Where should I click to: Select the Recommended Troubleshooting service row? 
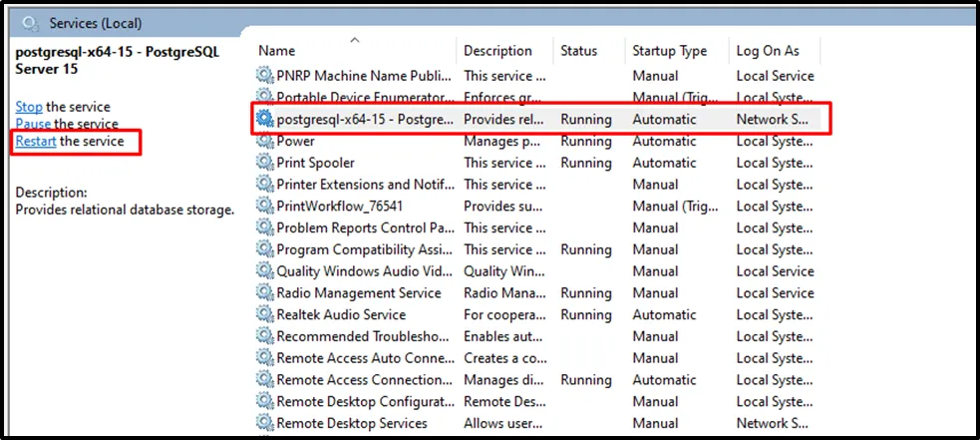pyautogui.click(x=357, y=336)
